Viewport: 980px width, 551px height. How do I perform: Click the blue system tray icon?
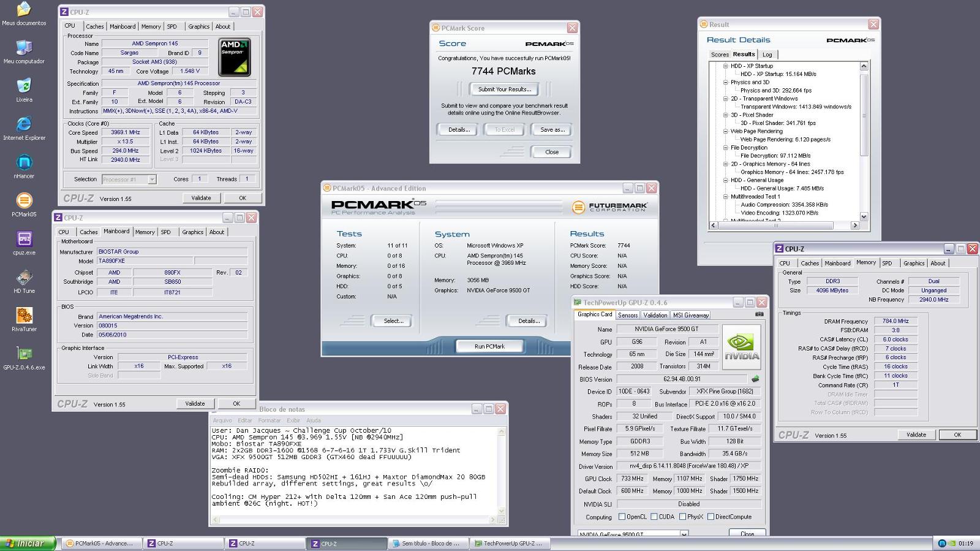(942, 543)
